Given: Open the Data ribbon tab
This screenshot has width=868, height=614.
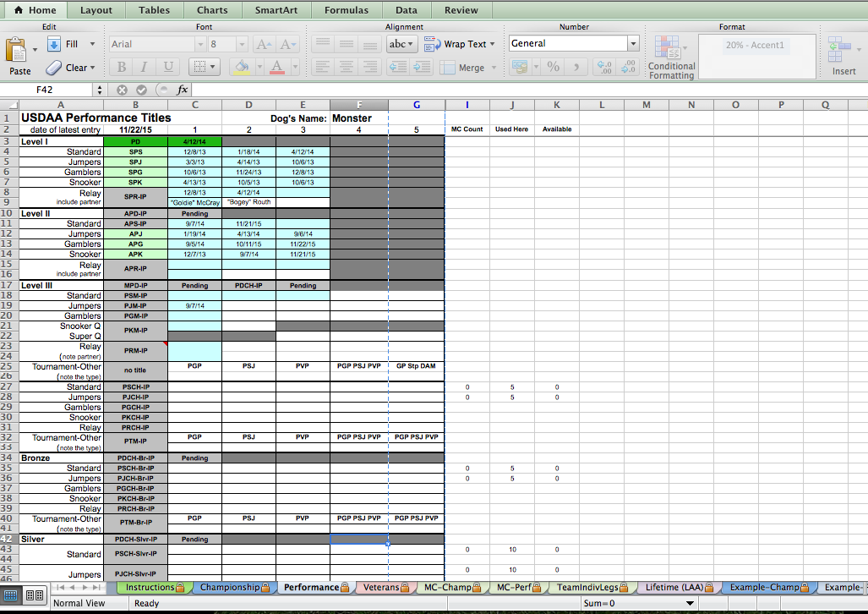Looking at the screenshot, I should coord(407,10).
